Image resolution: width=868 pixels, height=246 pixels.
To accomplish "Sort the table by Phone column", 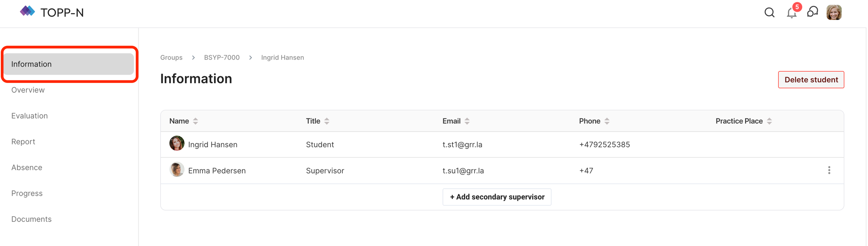I will click(x=607, y=121).
